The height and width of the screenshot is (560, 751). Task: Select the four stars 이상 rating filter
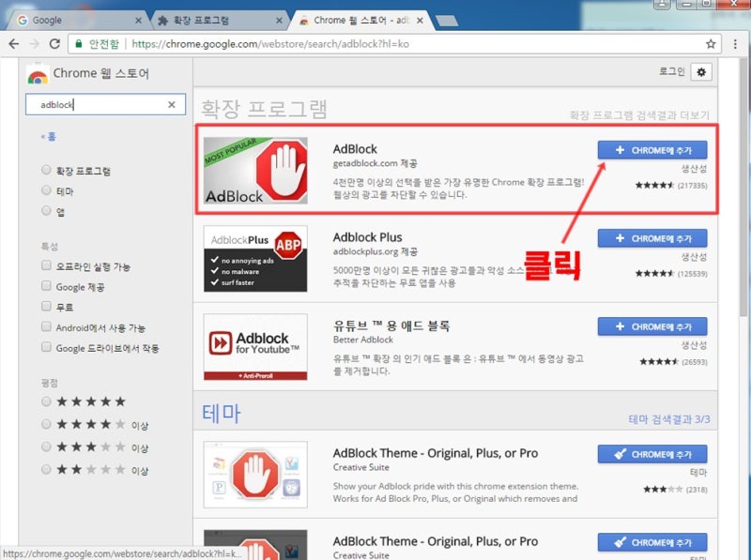(x=46, y=424)
